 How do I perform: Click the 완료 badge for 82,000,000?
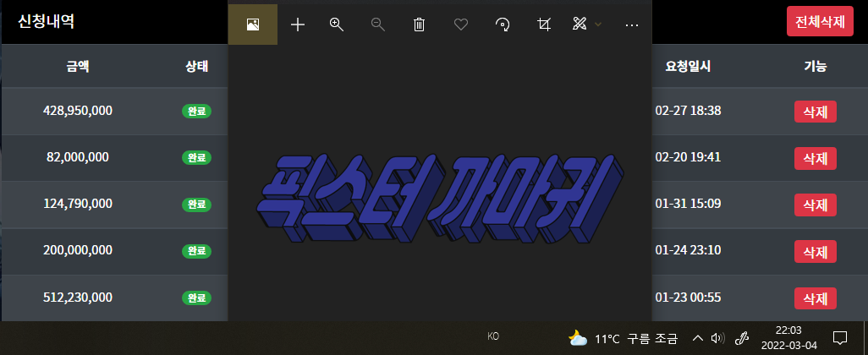(196, 157)
